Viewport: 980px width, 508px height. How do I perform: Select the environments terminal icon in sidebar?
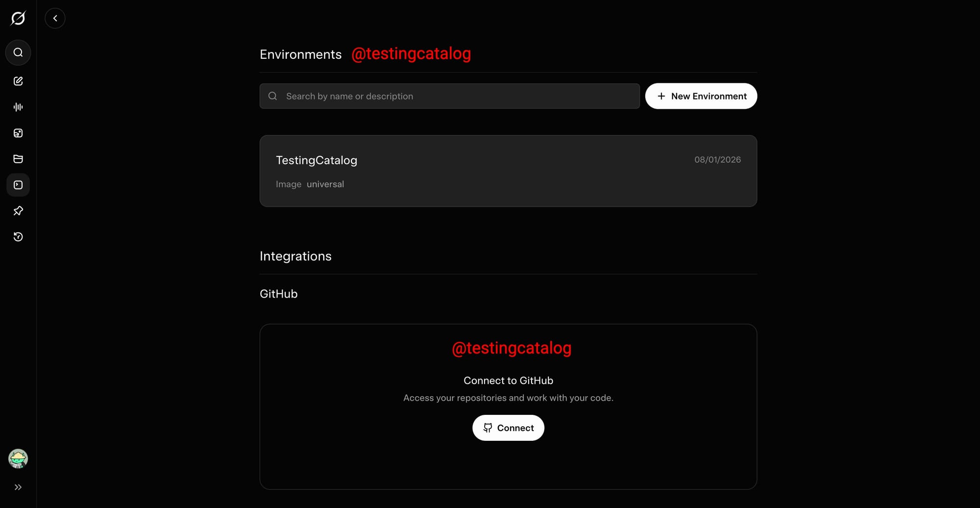18,185
